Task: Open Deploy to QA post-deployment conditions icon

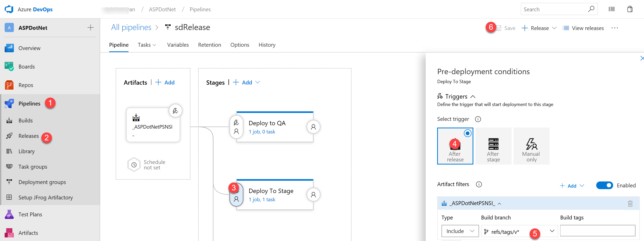Action: (313, 127)
